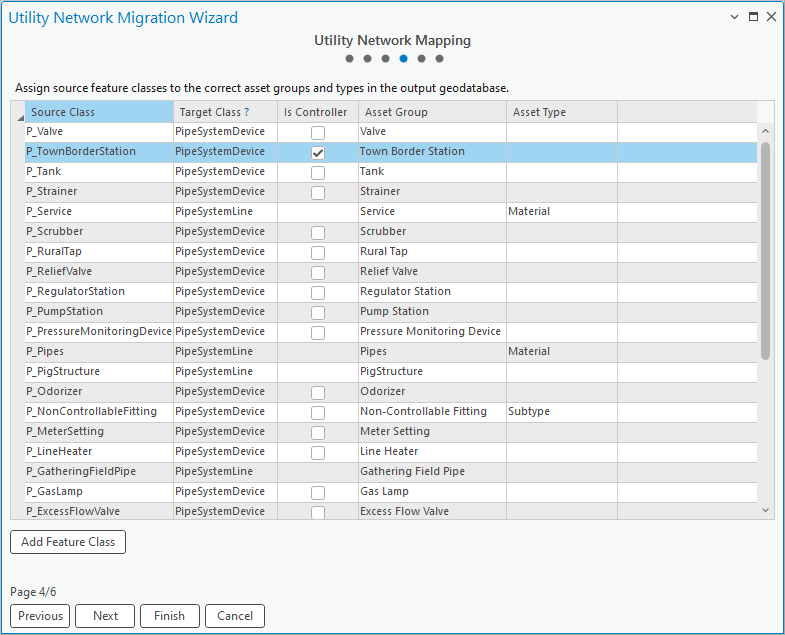
Task: Select the P_Odorizer source class cell
Action: 99,392
